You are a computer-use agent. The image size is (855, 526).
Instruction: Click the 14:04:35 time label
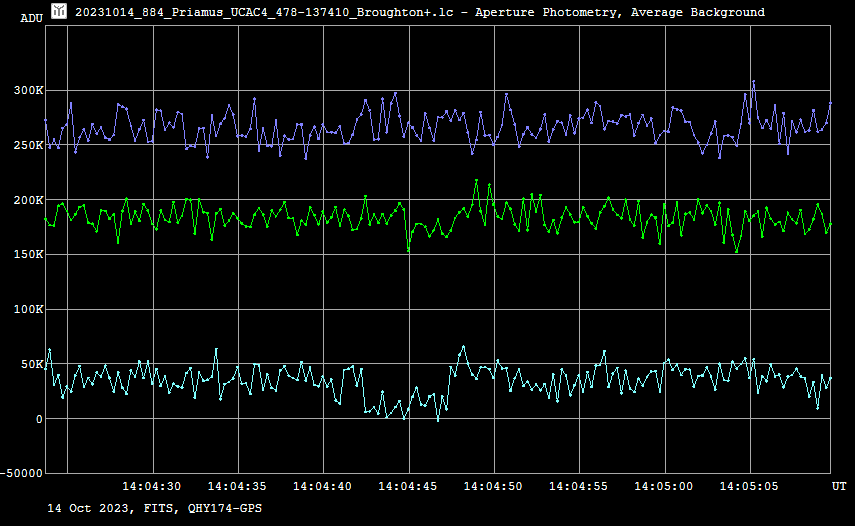coord(237,486)
